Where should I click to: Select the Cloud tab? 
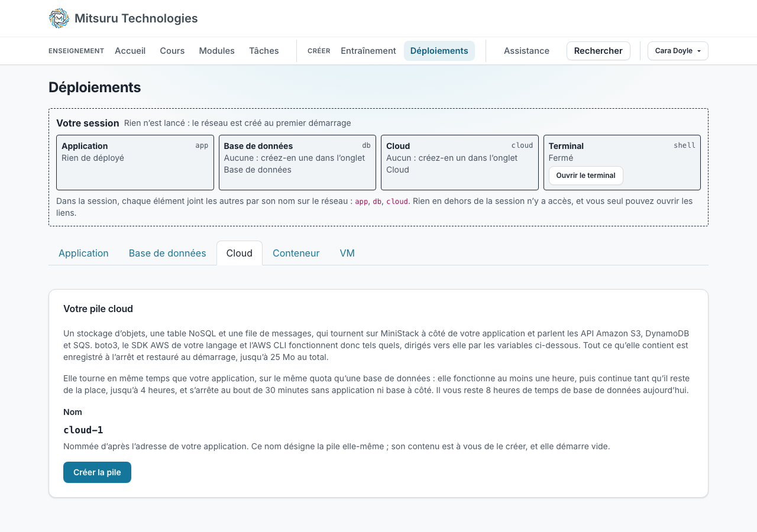pos(240,253)
